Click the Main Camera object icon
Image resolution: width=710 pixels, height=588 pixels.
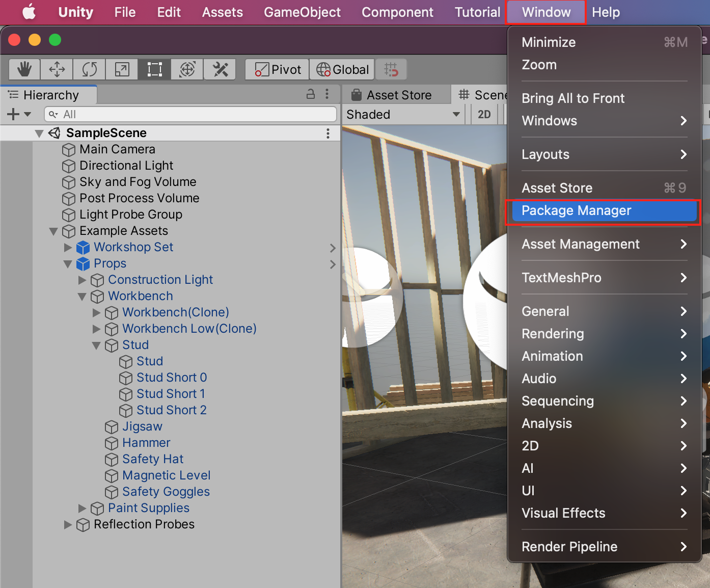(69, 150)
